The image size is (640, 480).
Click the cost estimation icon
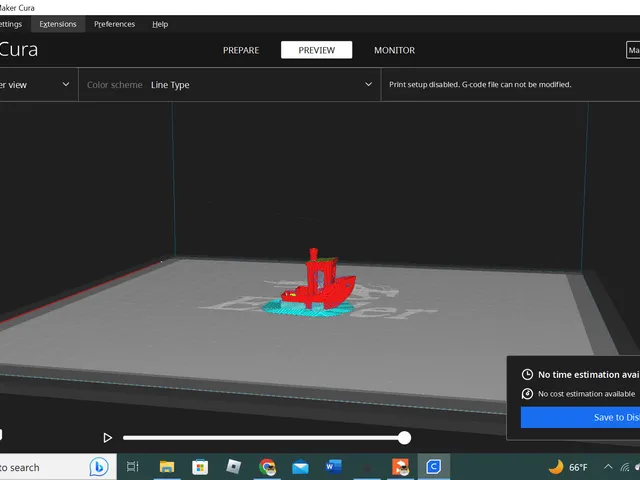click(527, 394)
